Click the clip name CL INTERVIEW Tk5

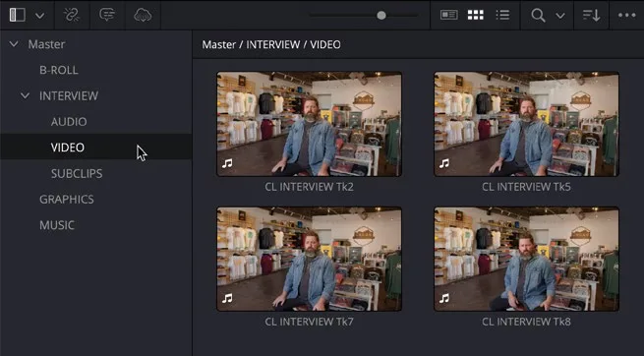[x=526, y=187]
